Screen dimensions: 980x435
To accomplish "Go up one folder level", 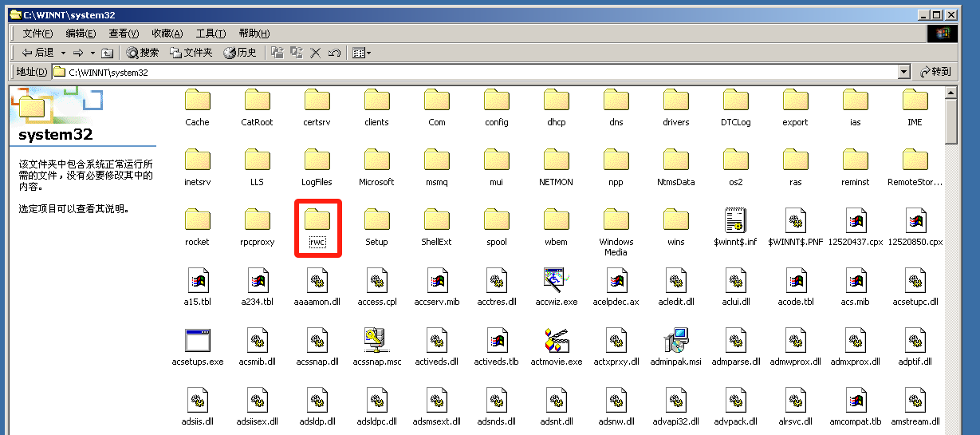I will (107, 53).
